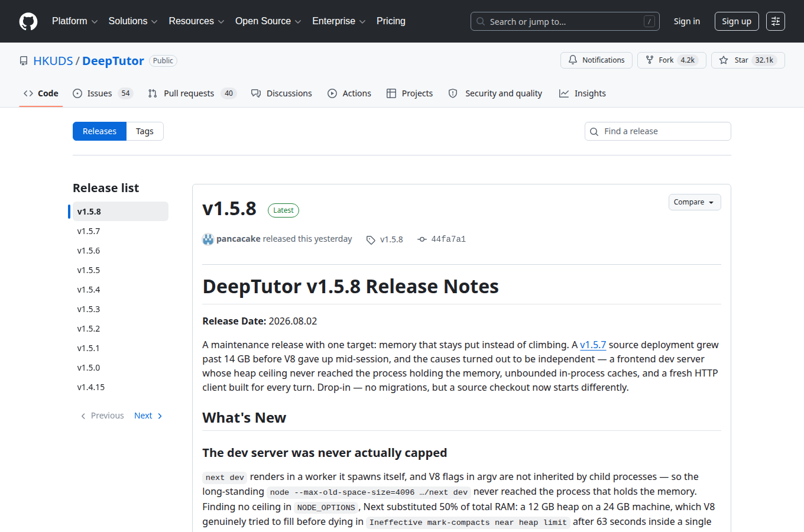Click the Public repository label
The image size is (804, 532).
(x=163, y=61)
